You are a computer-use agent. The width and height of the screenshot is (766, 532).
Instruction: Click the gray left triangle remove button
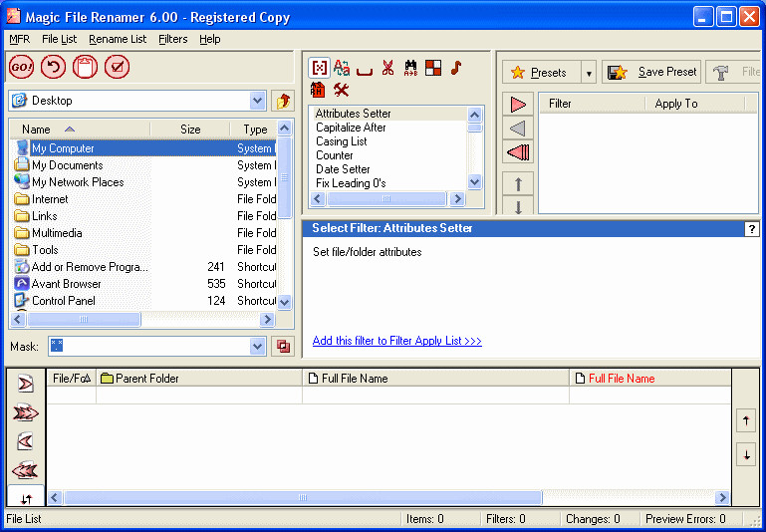[518, 129]
